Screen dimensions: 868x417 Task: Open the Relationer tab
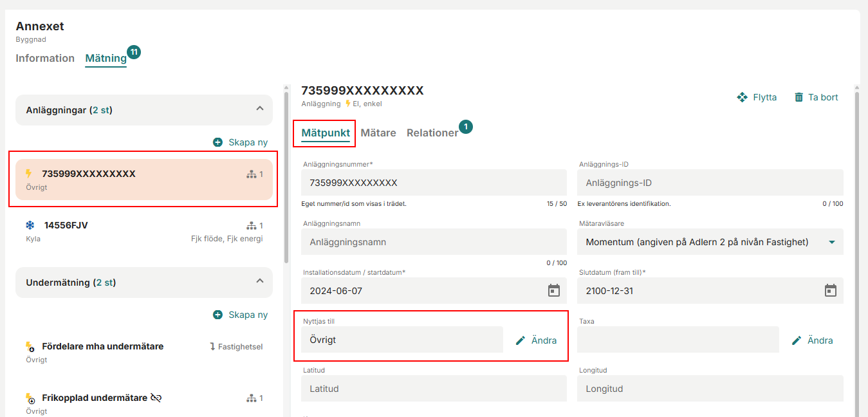pos(432,133)
